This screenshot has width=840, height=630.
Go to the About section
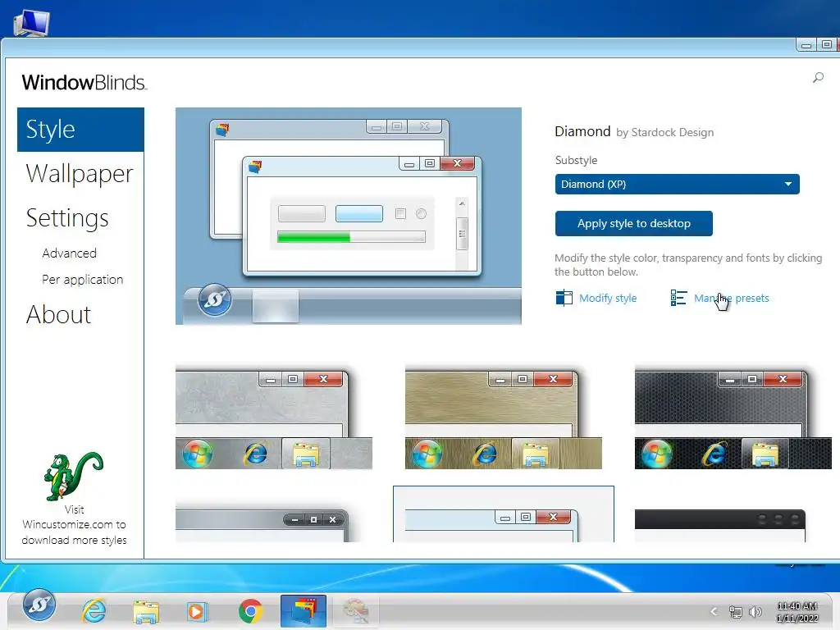58,314
